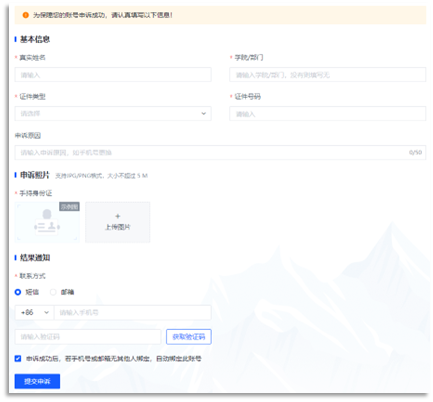
Task: Click the orange warning icon in the notice banner
Action: [x=26, y=15]
